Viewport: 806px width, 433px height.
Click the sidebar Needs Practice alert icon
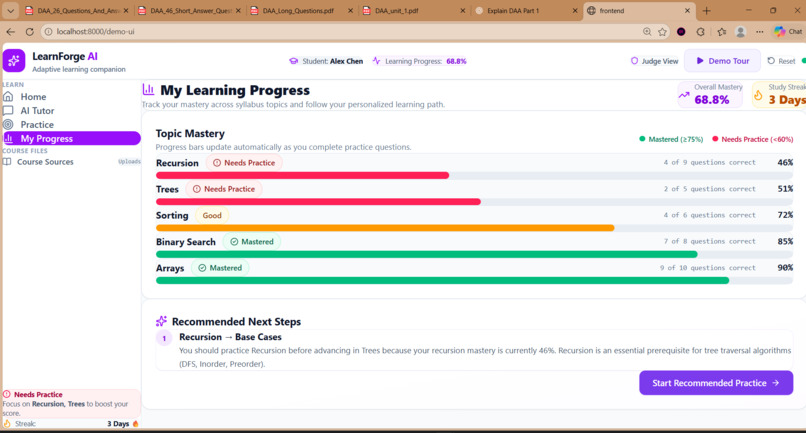(7, 394)
